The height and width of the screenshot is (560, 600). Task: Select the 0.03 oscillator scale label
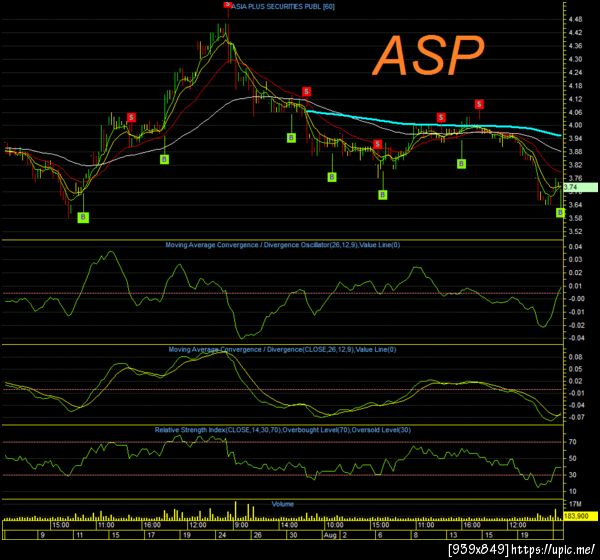575,260
